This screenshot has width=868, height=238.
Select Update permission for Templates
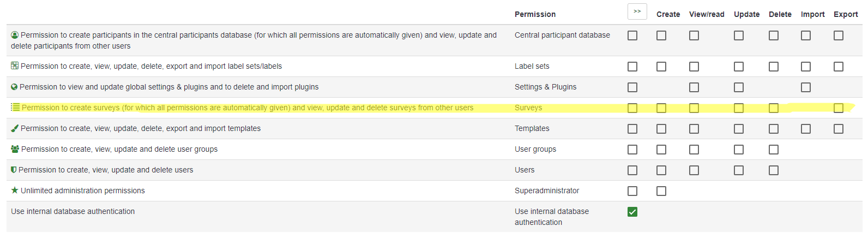click(x=739, y=129)
